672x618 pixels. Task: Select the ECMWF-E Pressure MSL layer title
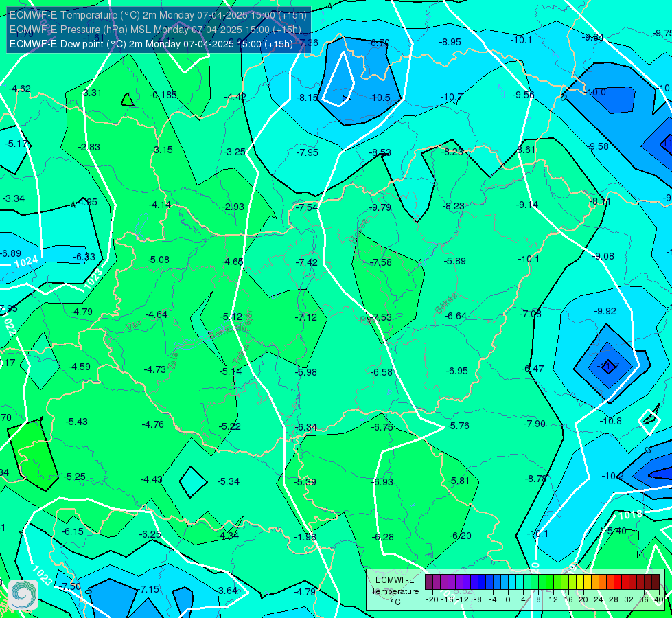155,30
